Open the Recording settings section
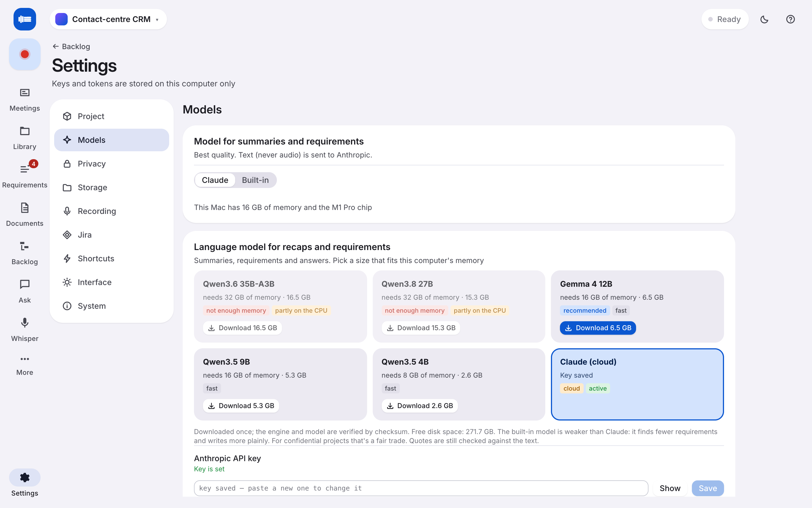The height and width of the screenshot is (508, 812). [111, 211]
